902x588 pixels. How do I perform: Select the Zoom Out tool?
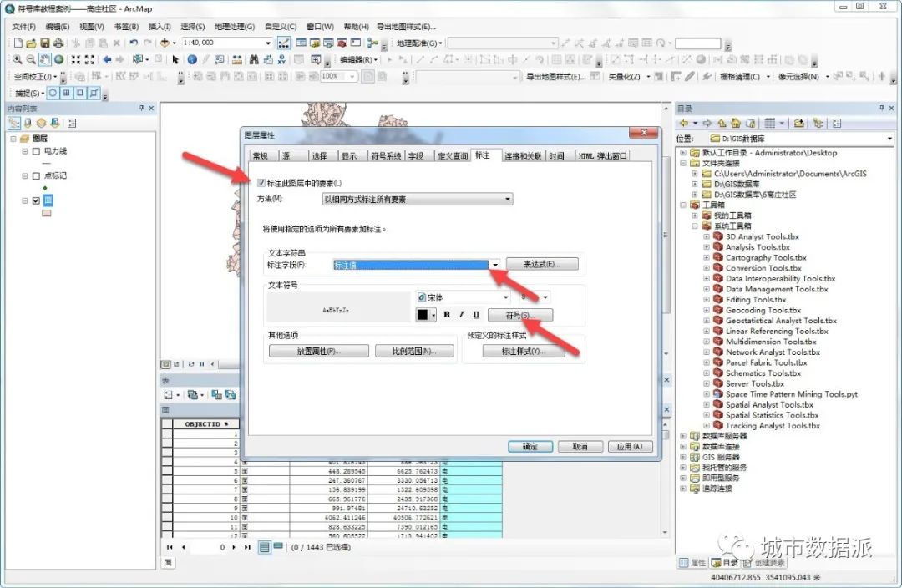point(31,59)
